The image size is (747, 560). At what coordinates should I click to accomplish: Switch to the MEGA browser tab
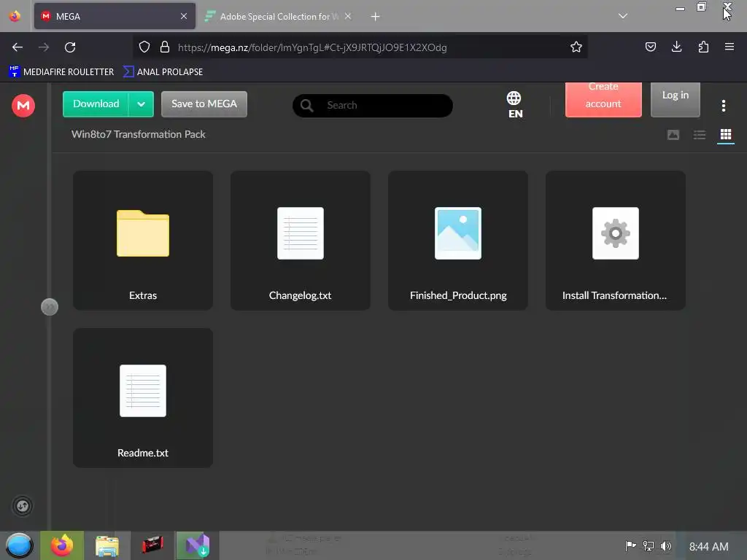coord(115,16)
